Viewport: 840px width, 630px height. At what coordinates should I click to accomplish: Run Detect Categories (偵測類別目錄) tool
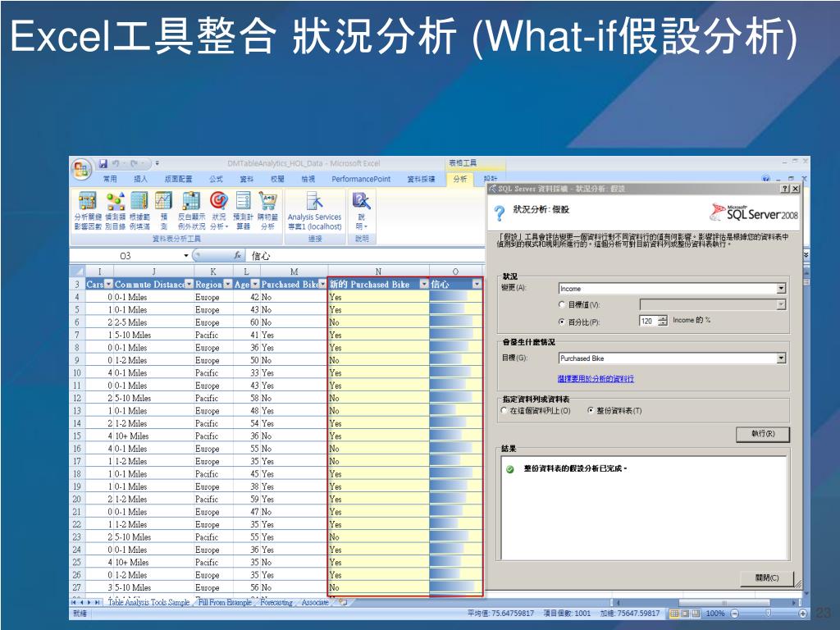[115, 211]
